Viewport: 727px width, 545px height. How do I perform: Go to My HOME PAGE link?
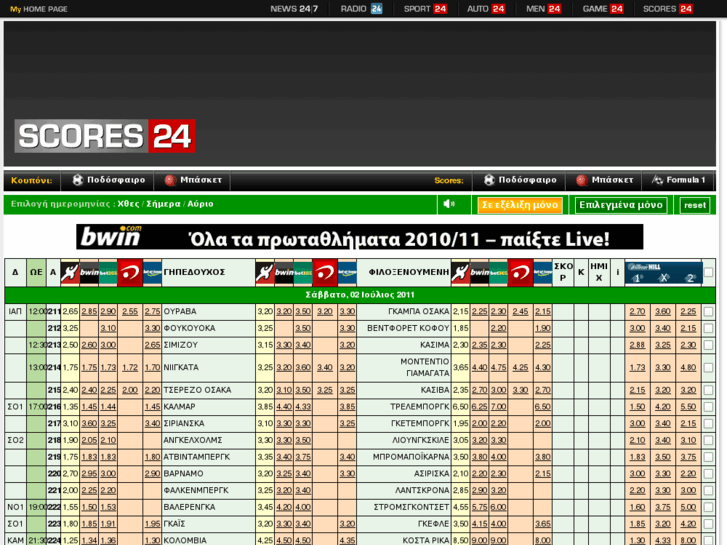tap(38, 9)
